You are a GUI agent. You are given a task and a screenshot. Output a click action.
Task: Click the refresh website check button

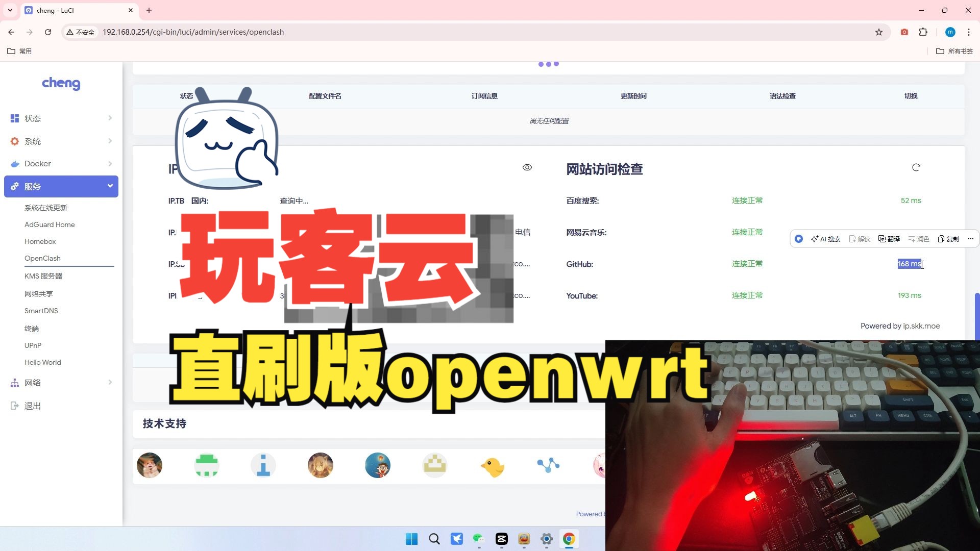coord(915,167)
